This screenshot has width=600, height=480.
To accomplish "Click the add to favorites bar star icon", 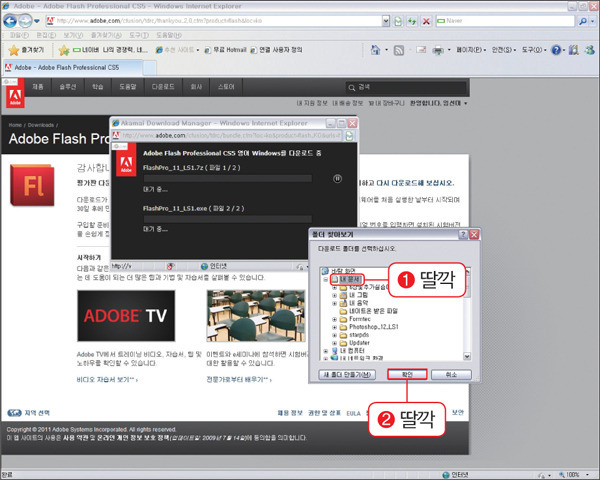I will click(64, 50).
